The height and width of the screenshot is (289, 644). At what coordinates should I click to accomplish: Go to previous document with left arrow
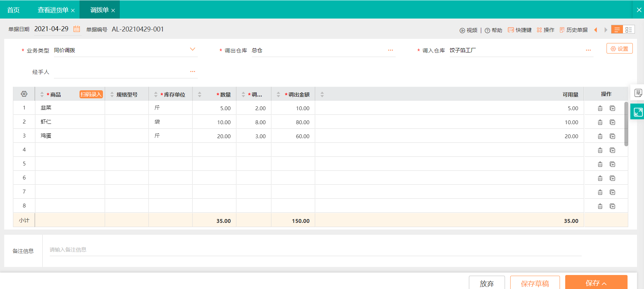pyautogui.click(x=595, y=30)
